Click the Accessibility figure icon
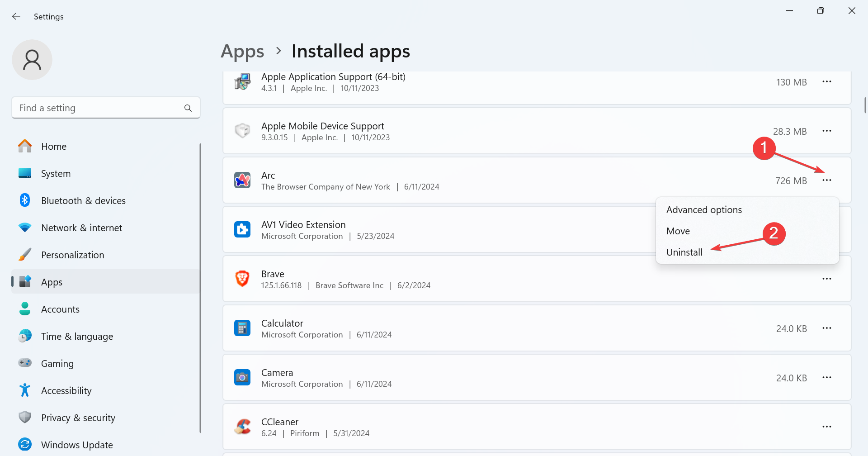This screenshot has height=456, width=868. coord(25,390)
